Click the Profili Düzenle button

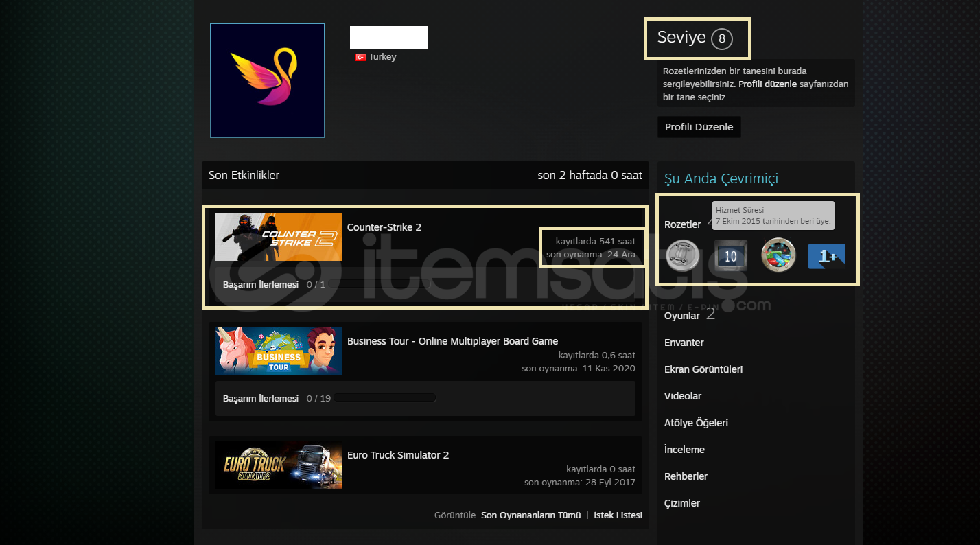pos(699,127)
